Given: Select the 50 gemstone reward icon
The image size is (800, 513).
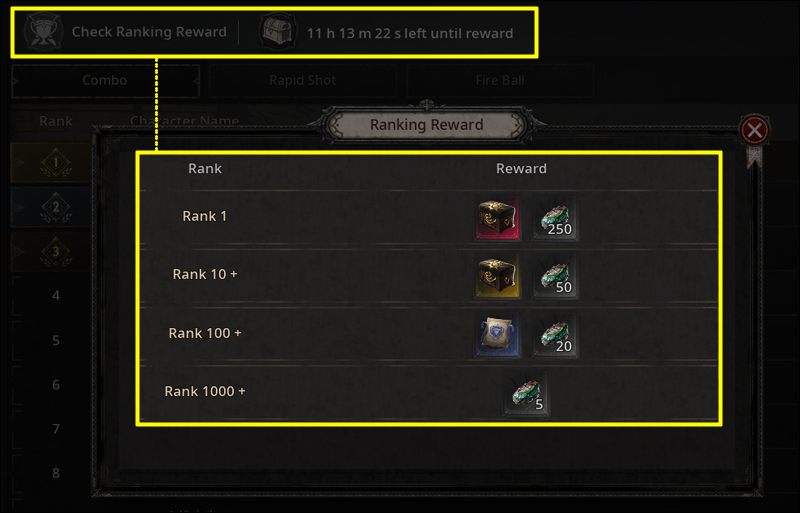Looking at the screenshot, I should (555, 276).
